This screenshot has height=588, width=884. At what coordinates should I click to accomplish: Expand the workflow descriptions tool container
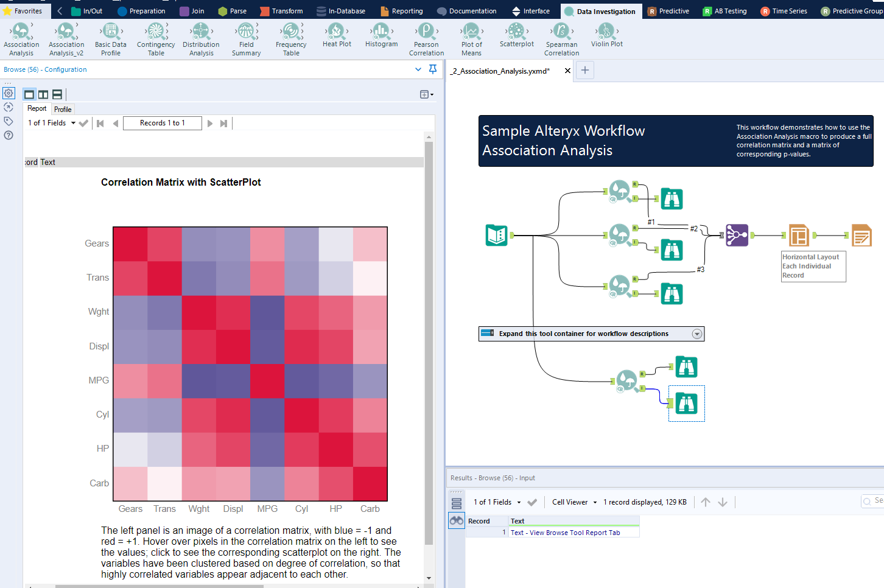[x=698, y=334]
